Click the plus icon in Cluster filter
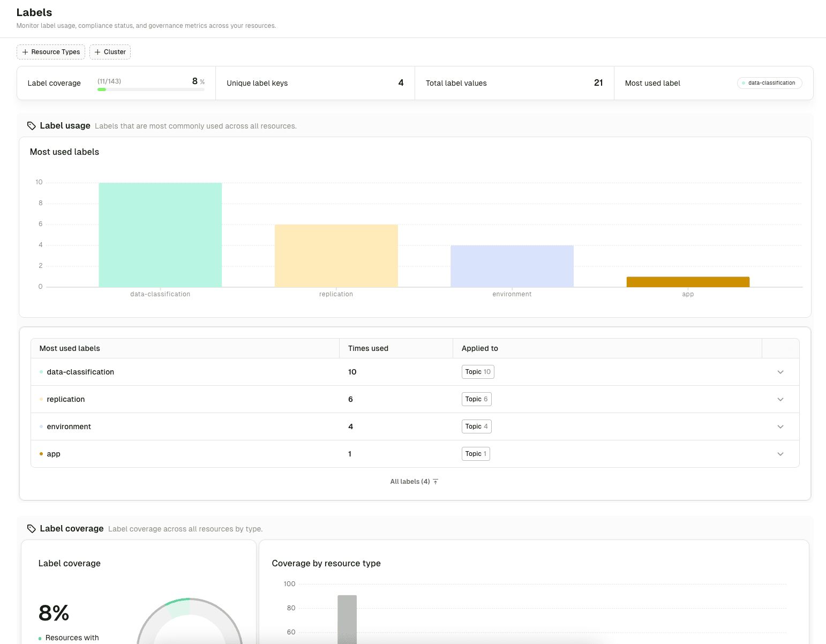826x644 pixels. (x=97, y=51)
